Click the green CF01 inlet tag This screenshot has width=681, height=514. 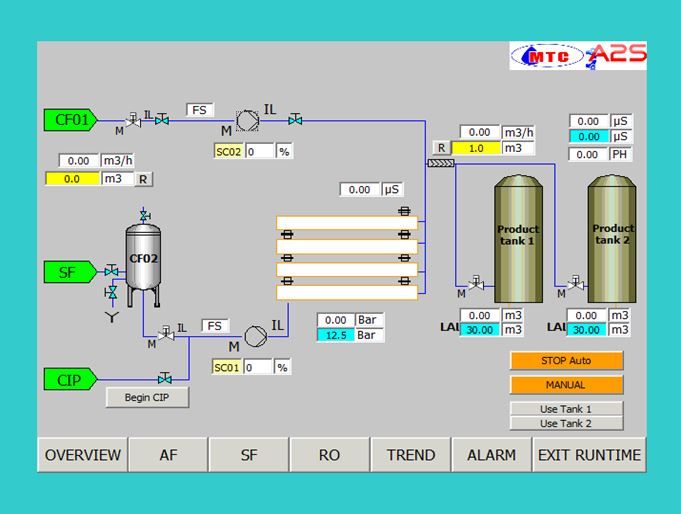pyautogui.click(x=70, y=120)
